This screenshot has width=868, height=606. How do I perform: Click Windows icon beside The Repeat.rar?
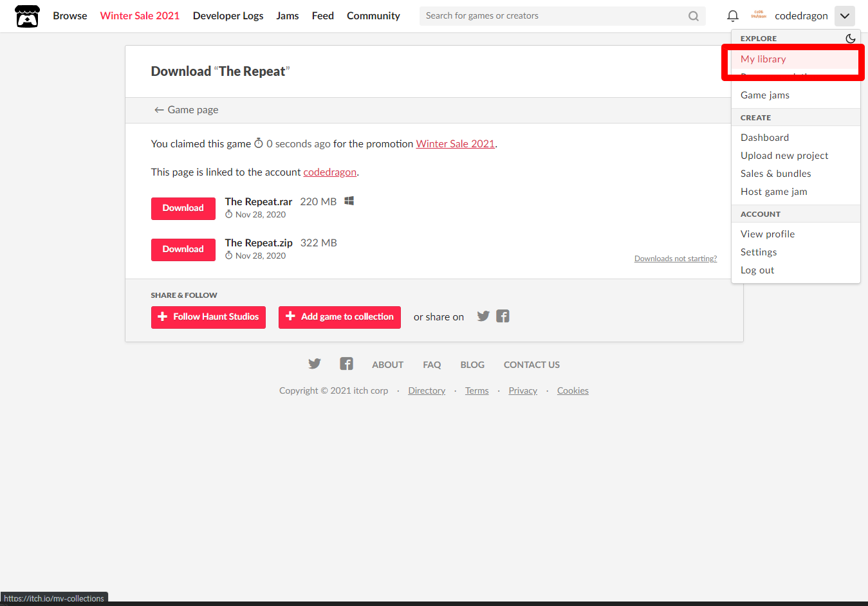click(x=349, y=201)
